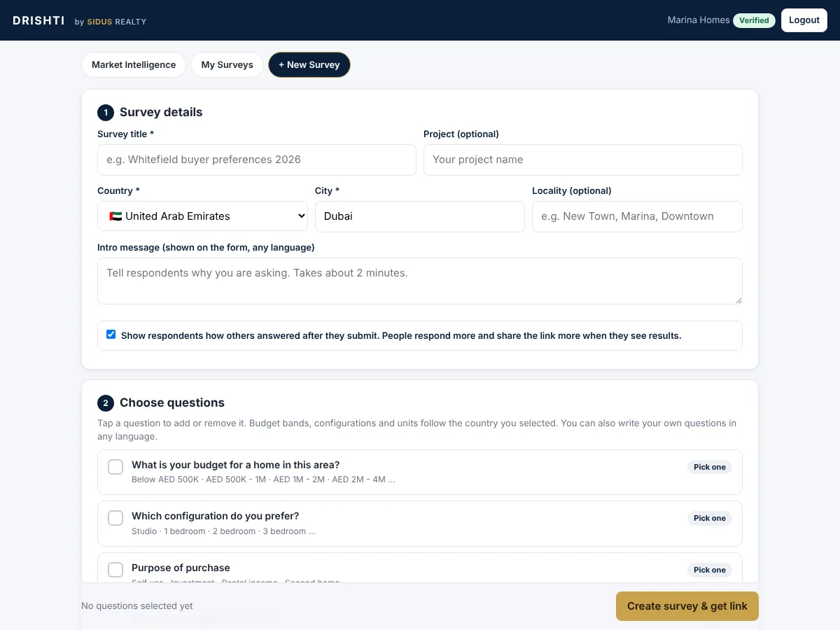This screenshot has height=630, width=840.
Task: Click the 'Survey details' heading
Action: [161, 112]
